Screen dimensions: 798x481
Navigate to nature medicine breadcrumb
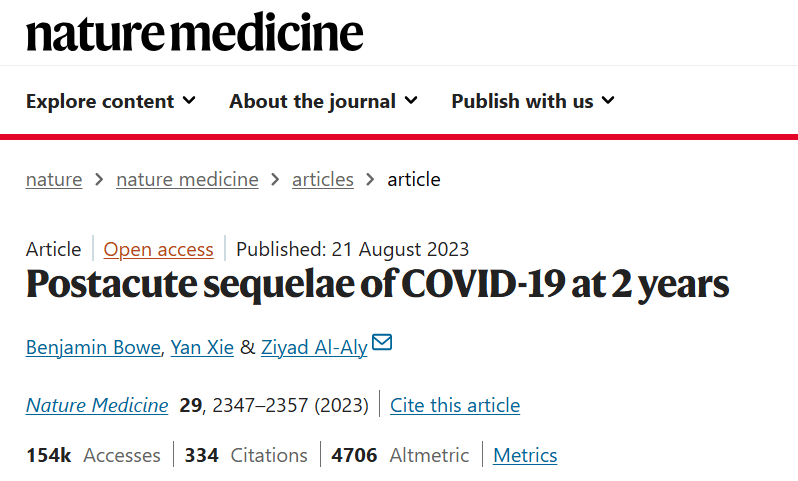[187, 180]
